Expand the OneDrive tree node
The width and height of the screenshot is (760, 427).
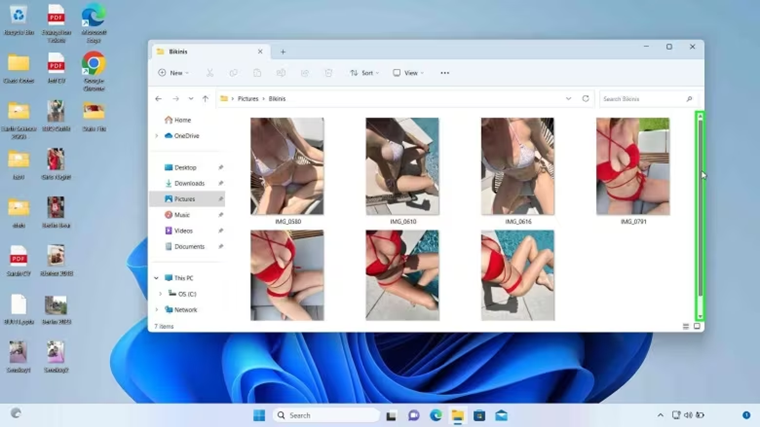(x=157, y=136)
